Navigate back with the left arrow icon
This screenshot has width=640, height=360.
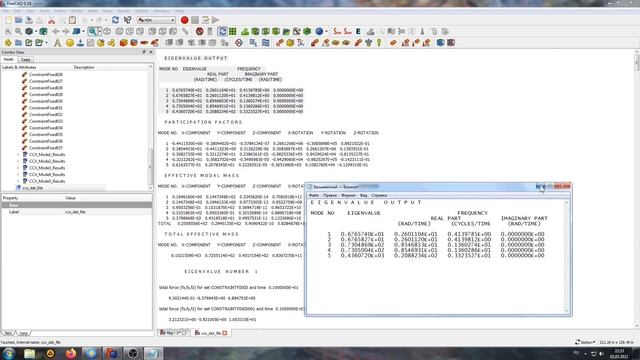56,31
